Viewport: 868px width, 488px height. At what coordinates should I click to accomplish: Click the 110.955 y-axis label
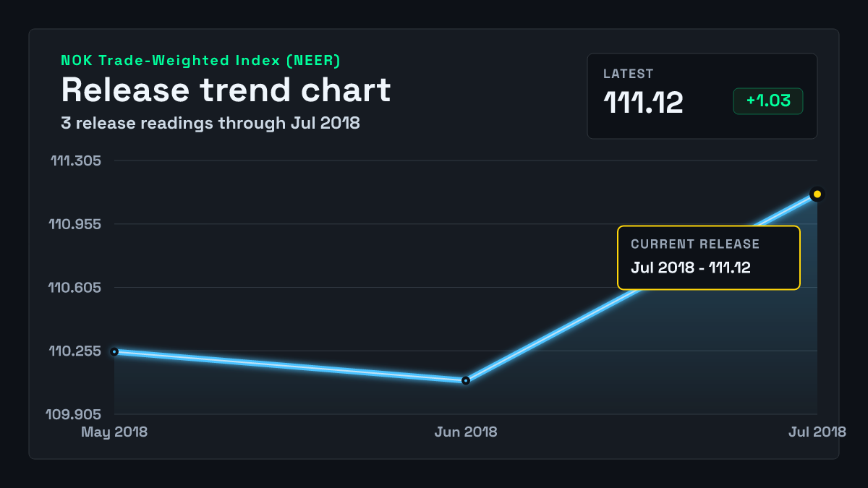(75, 224)
